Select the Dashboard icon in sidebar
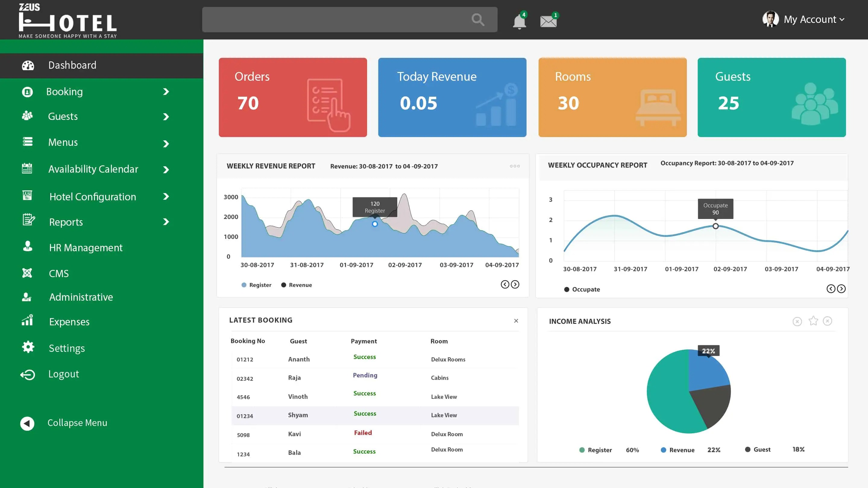The width and height of the screenshot is (868, 488). pos(28,65)
